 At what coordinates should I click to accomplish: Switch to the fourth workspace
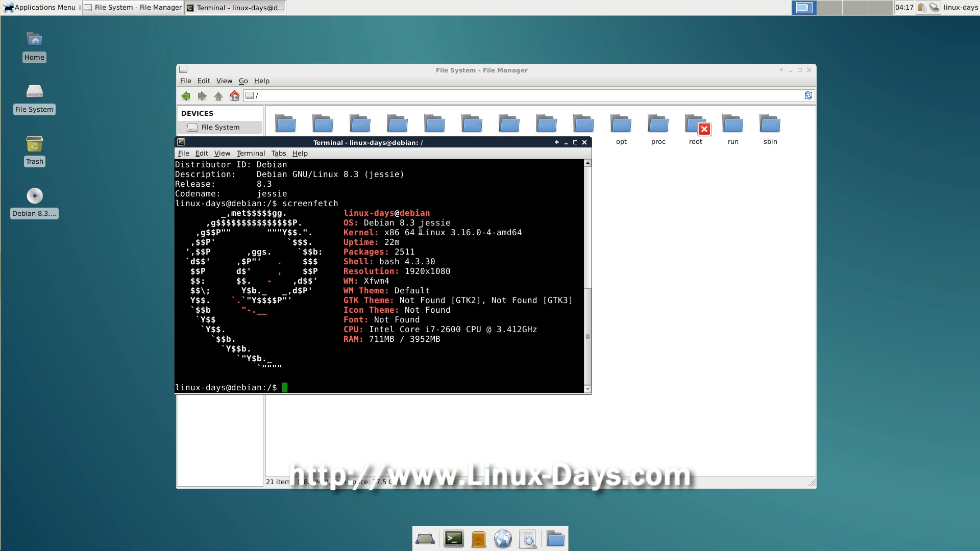pyautogui.click(x=880, y=8)
